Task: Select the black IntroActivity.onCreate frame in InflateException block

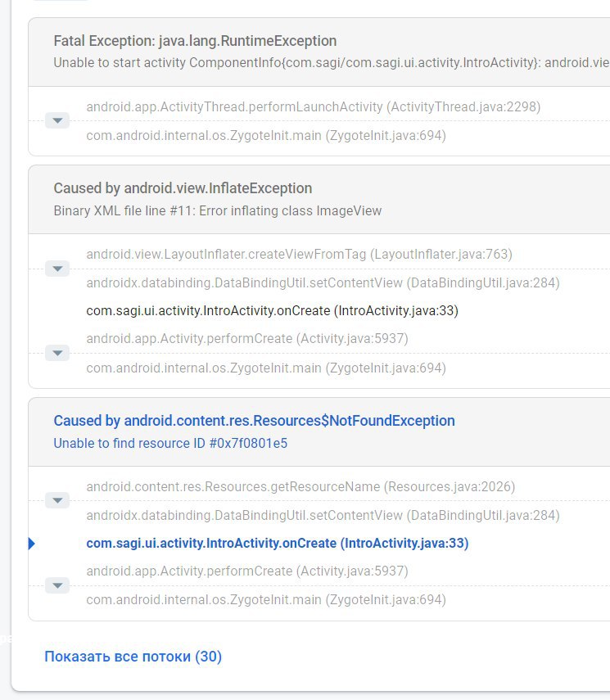Action: click(273, 311)
